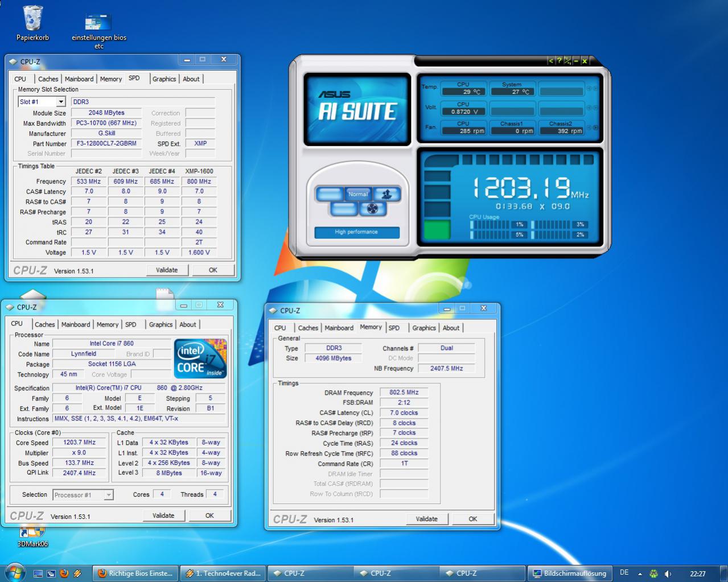Expand the Processor #1 selection dropdown
Screen dimensions: 728x582
point(108,495)
